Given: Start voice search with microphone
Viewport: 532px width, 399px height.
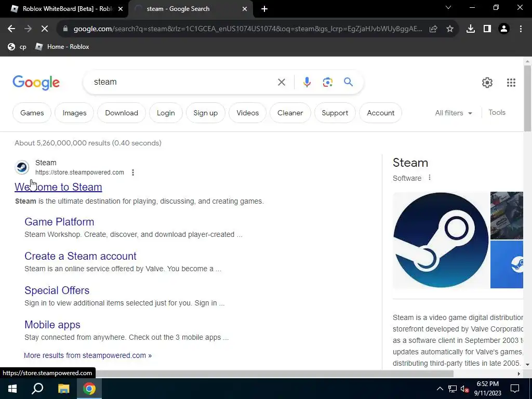Looking at the screenshot, I should click(307, 82).
